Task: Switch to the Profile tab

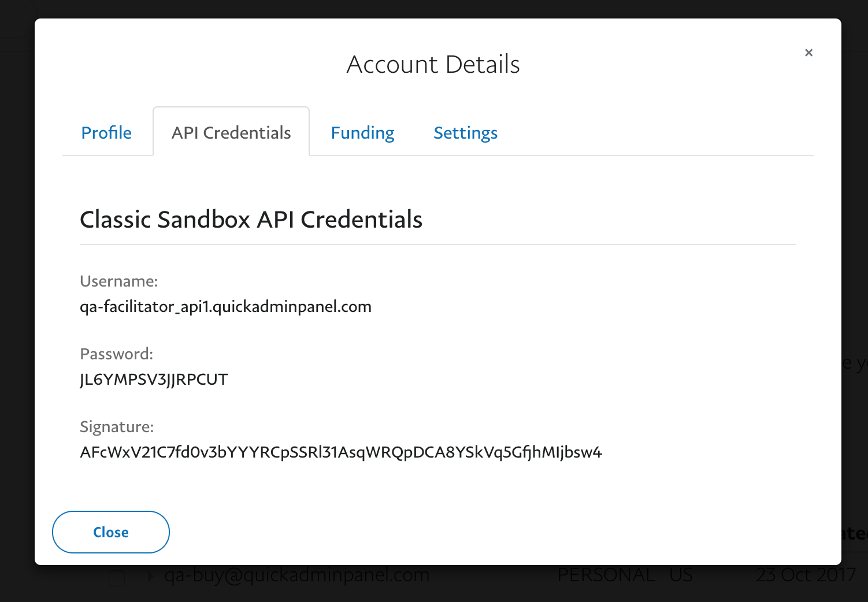Action: [x=106, y=132]
